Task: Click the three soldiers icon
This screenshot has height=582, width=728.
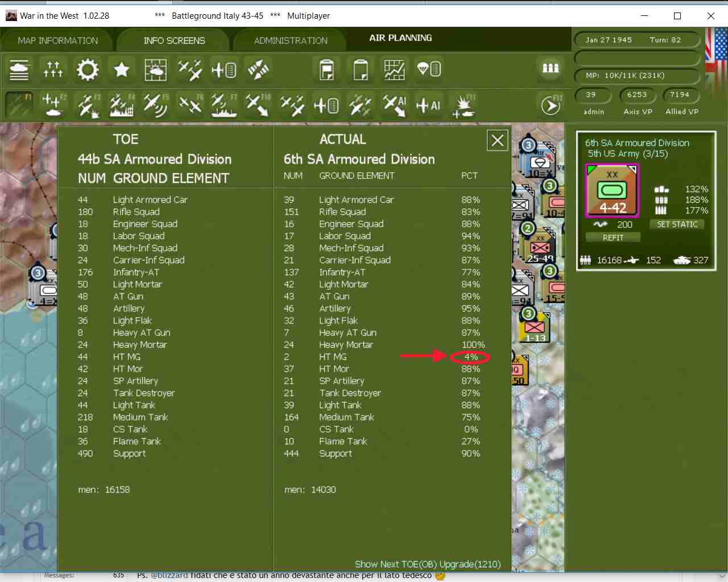Action: point(550,68)
